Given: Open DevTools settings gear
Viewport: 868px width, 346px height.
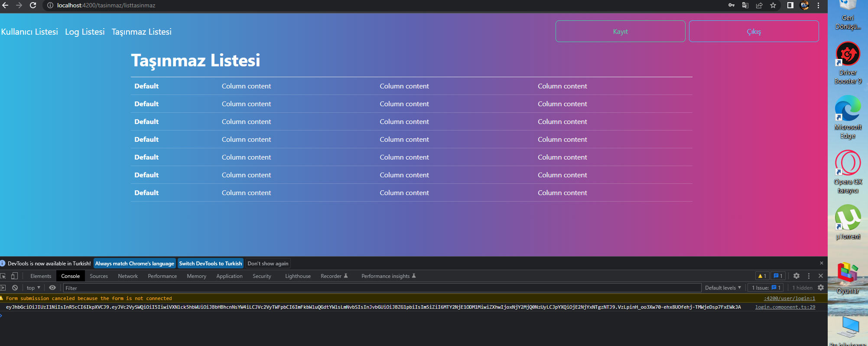Looking at the screenshot, I should [796, 276].
